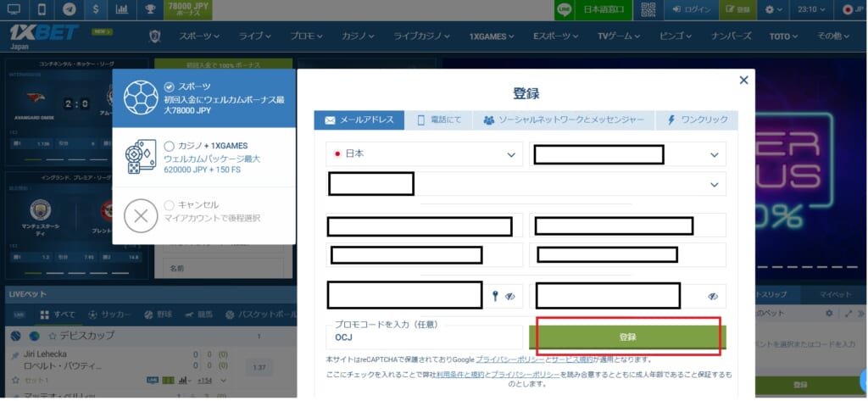Click the green LINE messenger icon
Image resolution: width=868 pixels, height=401 pixels.
click(564, 9)
